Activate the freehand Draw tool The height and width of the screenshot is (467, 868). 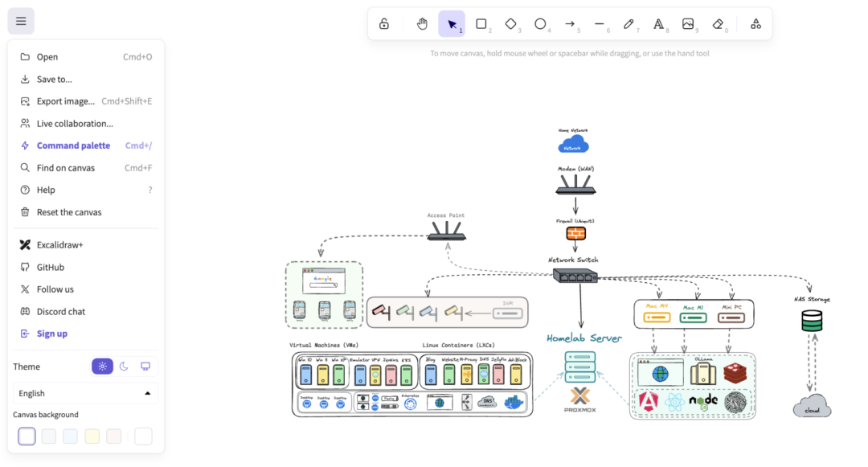click(630, 23)
